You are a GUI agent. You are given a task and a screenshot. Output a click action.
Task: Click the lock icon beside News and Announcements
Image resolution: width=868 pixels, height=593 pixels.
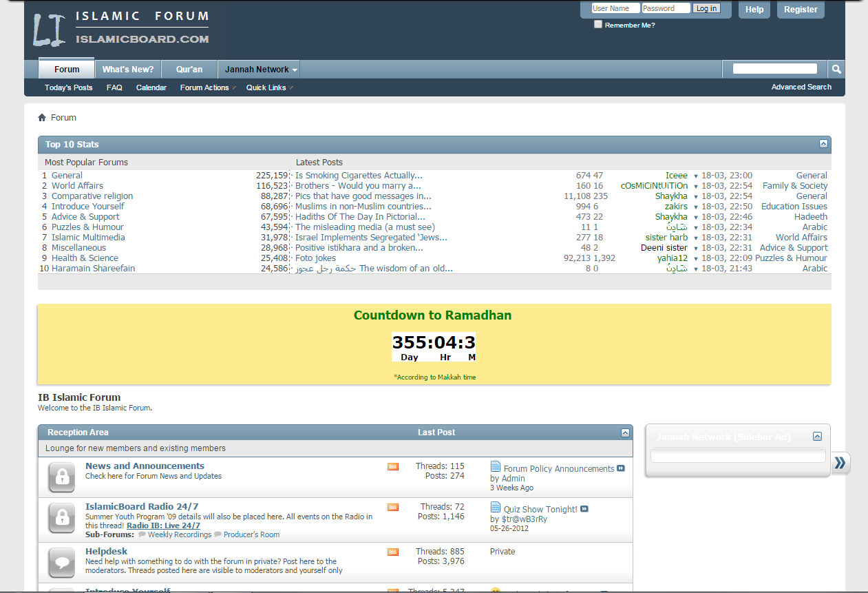(62, 477)
